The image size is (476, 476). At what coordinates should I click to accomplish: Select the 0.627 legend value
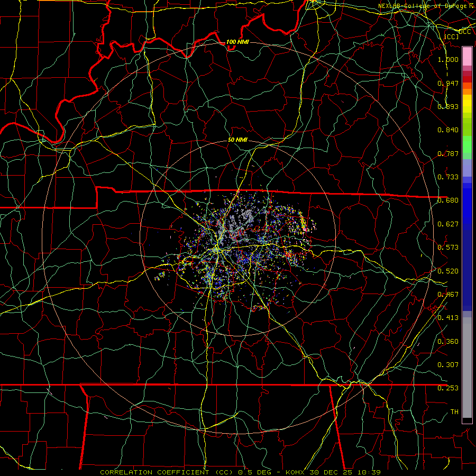[x=448, y=224]
